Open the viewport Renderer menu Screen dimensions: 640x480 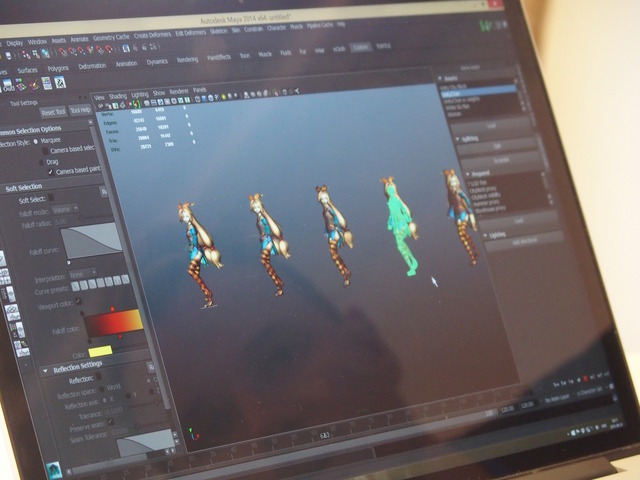179,91
